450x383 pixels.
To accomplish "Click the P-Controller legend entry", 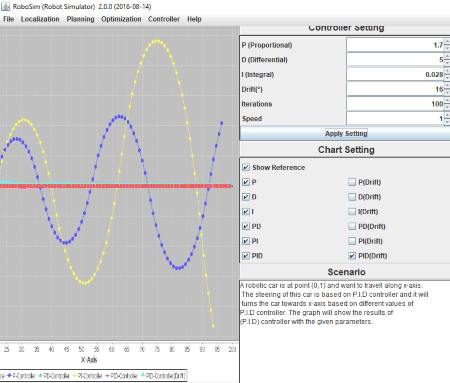I will coord(21,376).
